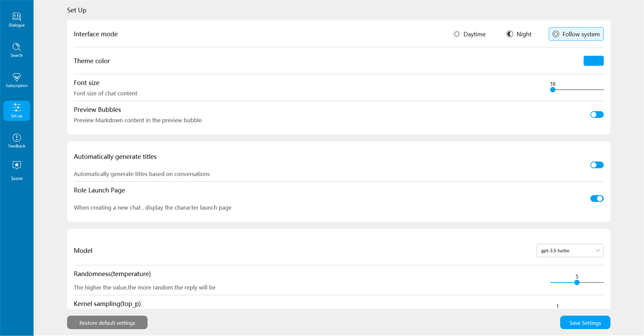Viewport: 644px width, 336px height.
Task: Select the Set up sliders icon
Action: coord(17,107)
